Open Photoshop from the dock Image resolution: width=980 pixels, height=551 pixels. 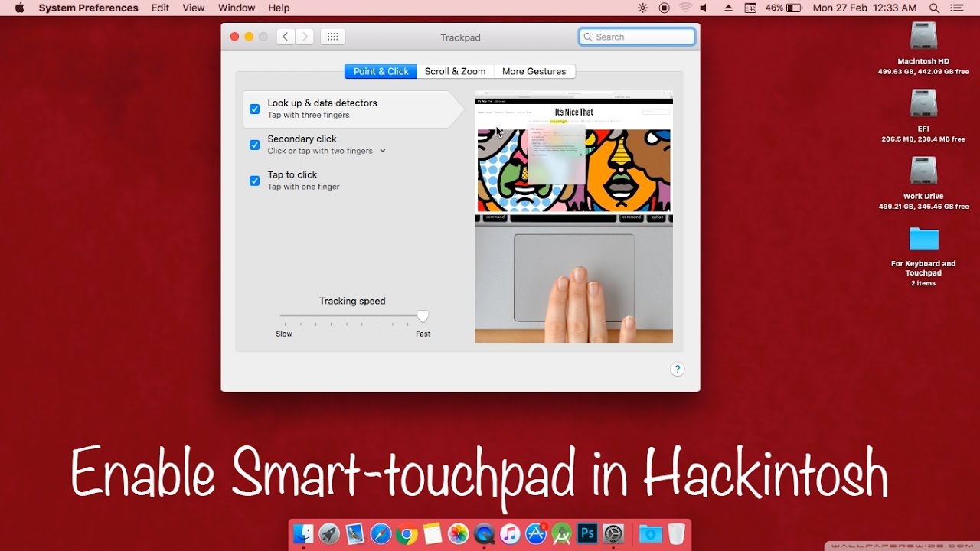click(x=587, y=533)
